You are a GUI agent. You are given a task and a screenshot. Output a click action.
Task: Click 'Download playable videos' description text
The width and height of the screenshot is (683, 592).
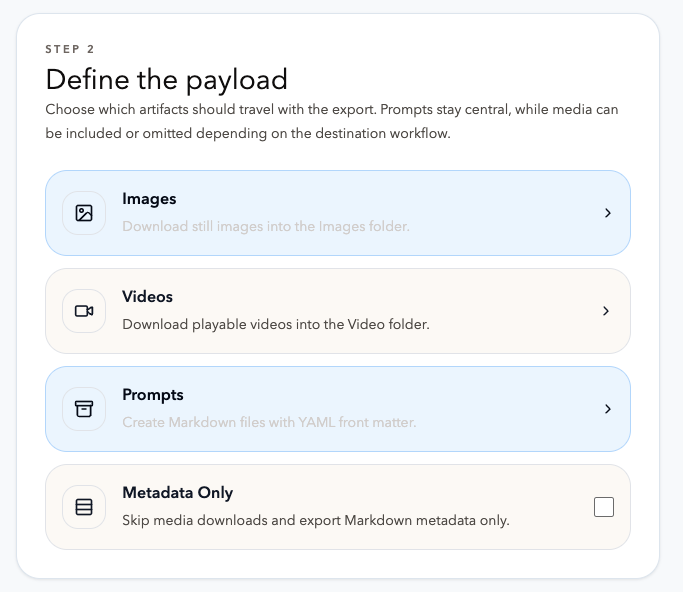click(x=275, y=325)
